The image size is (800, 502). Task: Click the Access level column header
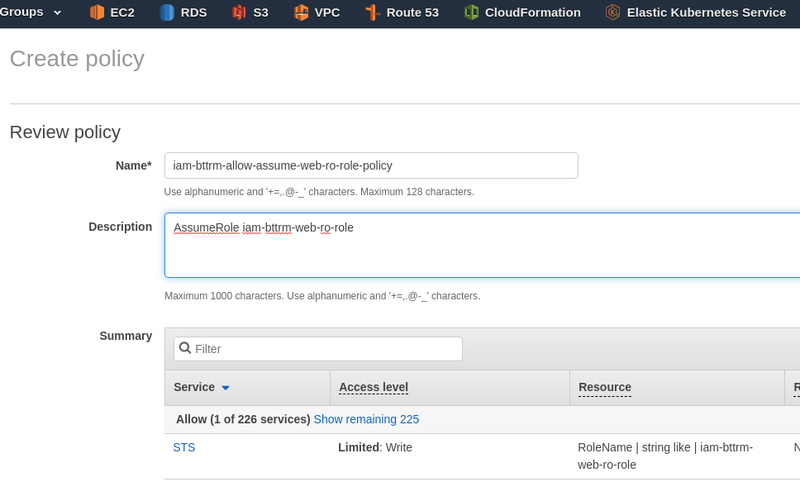coord(373,387)
